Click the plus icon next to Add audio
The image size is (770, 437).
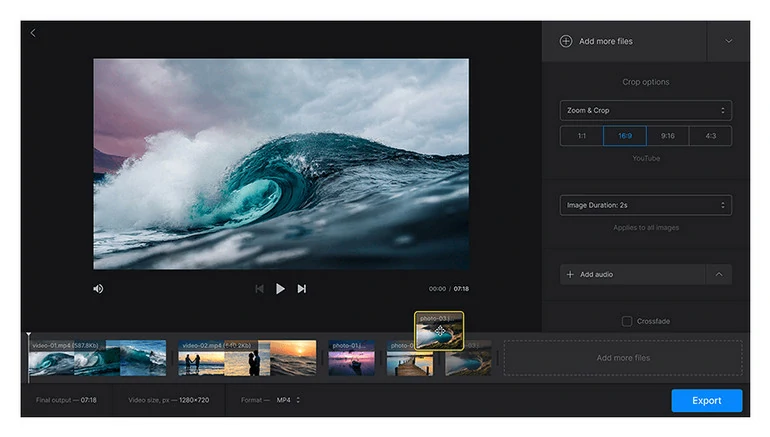(x=570, y=274)
